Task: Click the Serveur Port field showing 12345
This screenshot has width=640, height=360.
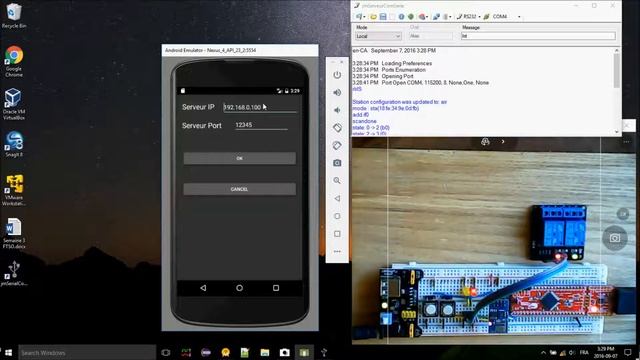Action: tap(261, 125)
